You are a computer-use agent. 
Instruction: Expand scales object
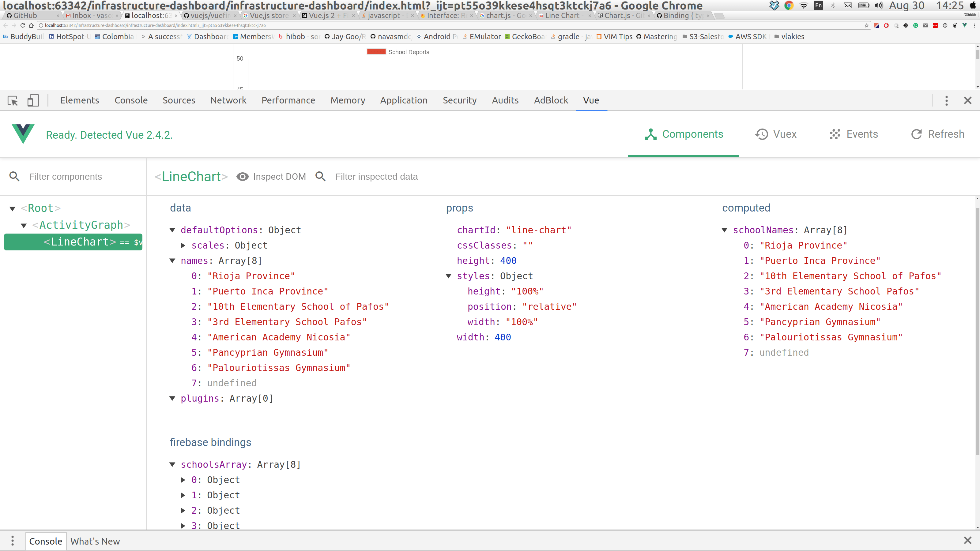tap(183, 245)
